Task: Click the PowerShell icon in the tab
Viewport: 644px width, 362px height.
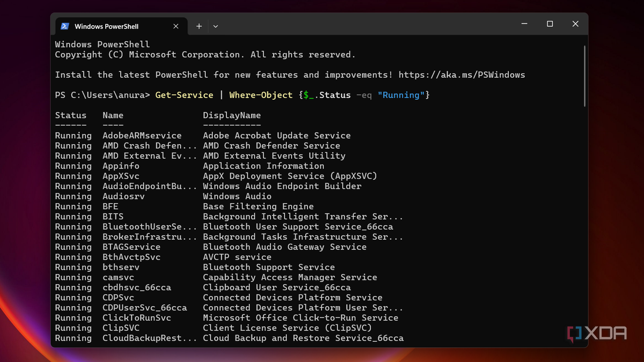Action: 65,26
